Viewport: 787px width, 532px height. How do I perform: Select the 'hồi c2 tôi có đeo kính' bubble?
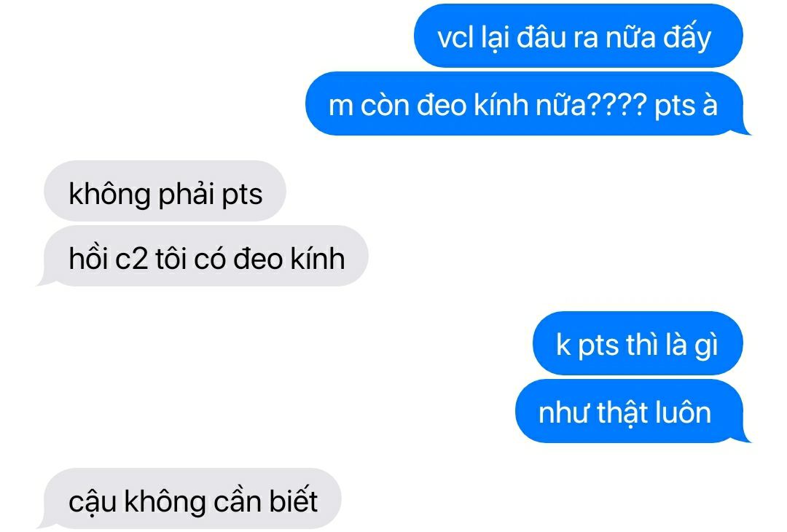[x=203, y=256]
